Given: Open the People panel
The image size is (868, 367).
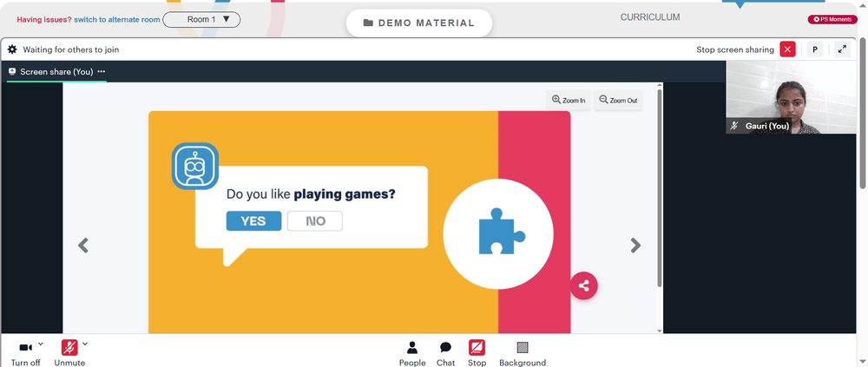Looking at the screenshot, I should [411, 354].
